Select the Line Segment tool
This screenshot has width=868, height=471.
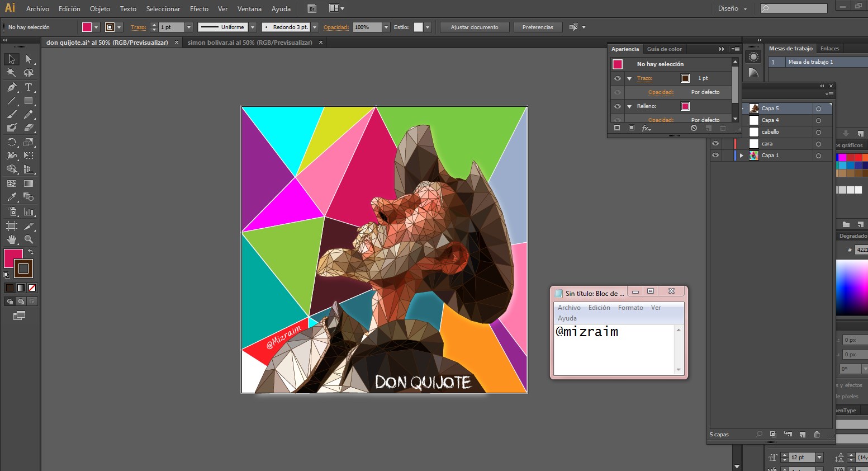pyautogui.click(x=11, y=101)
